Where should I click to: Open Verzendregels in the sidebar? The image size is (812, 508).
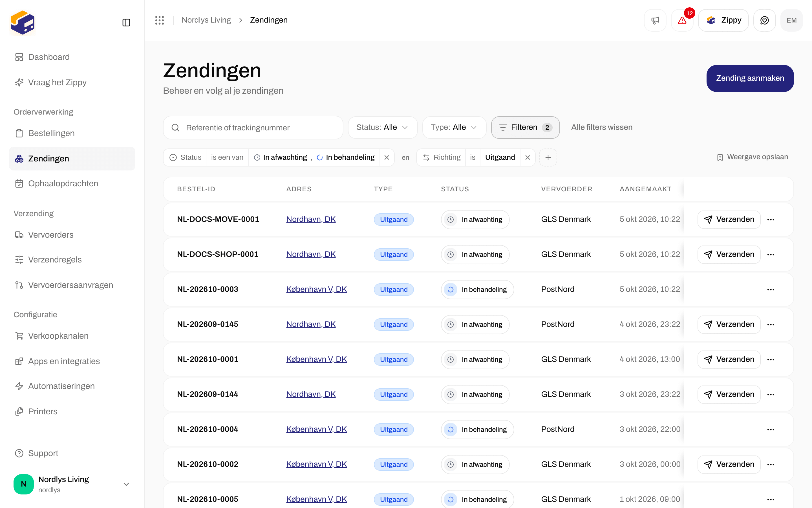(x=72, y=260)
